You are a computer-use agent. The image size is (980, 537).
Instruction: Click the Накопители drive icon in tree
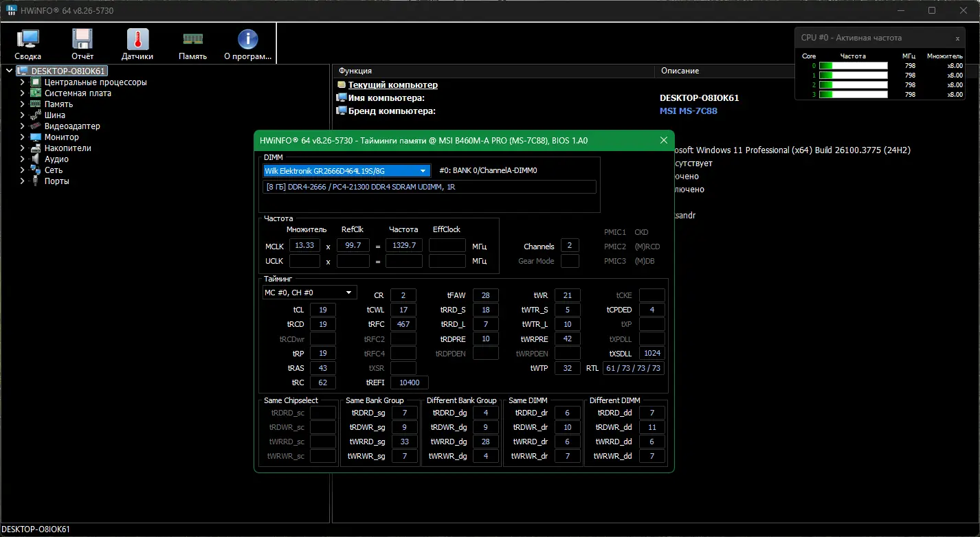coord(36,148)
